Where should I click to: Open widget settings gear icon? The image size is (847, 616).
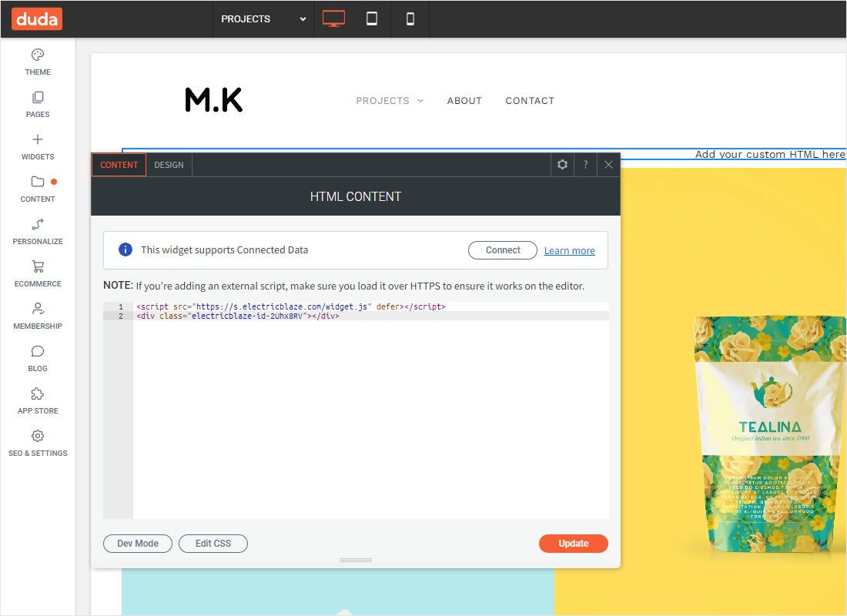point(562,164)
